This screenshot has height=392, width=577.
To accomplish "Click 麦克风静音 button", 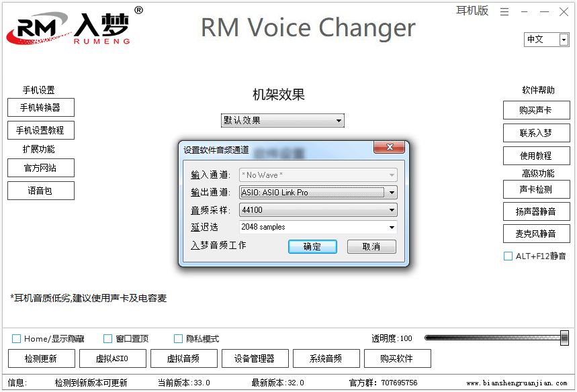I will click(537, 234).
